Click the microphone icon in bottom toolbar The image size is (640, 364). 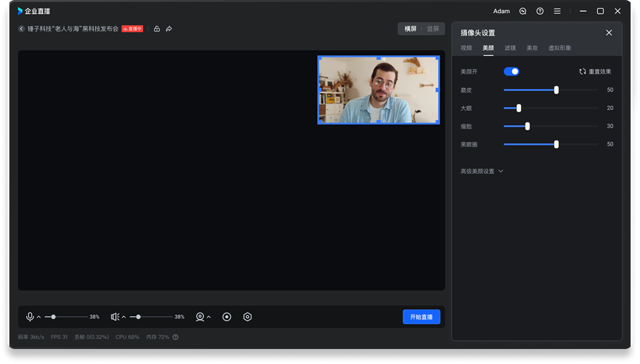point(30,317)
